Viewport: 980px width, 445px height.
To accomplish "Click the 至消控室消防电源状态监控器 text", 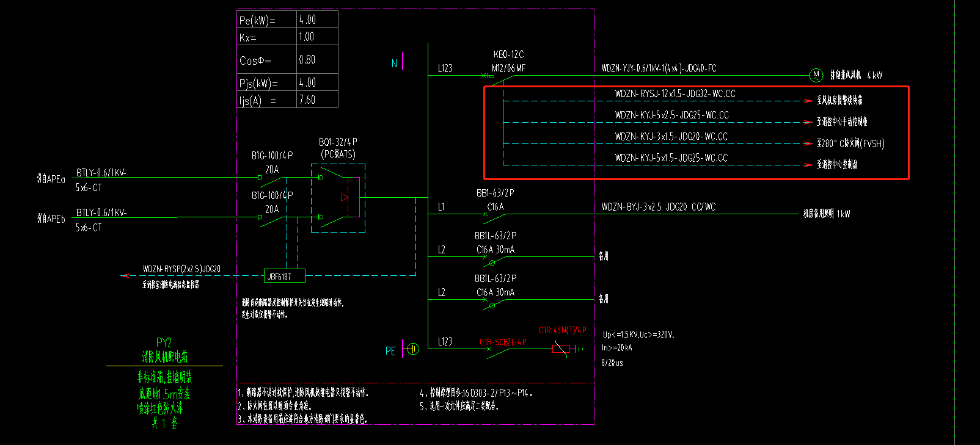I will click(170, 284).
